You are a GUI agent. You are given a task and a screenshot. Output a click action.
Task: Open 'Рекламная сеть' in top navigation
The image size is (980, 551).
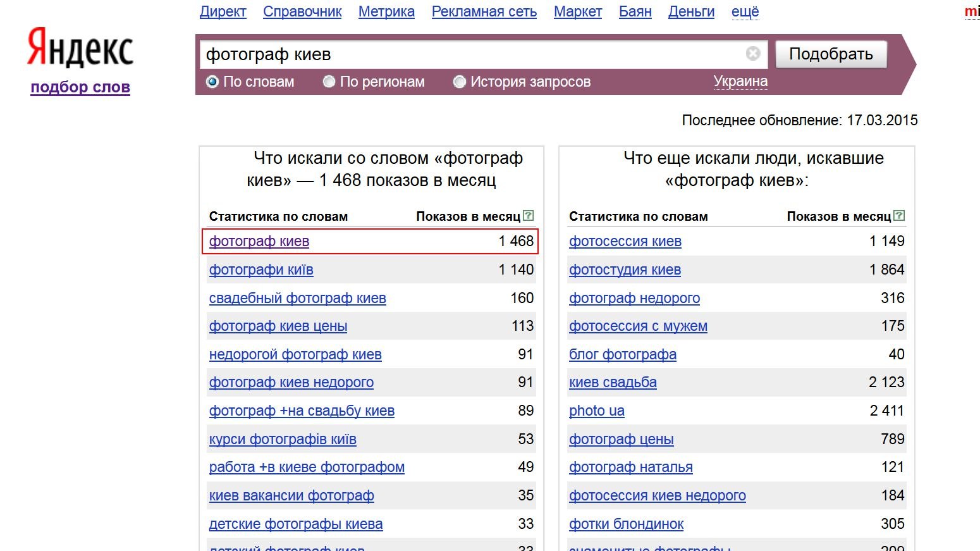[x=484, y=11]
